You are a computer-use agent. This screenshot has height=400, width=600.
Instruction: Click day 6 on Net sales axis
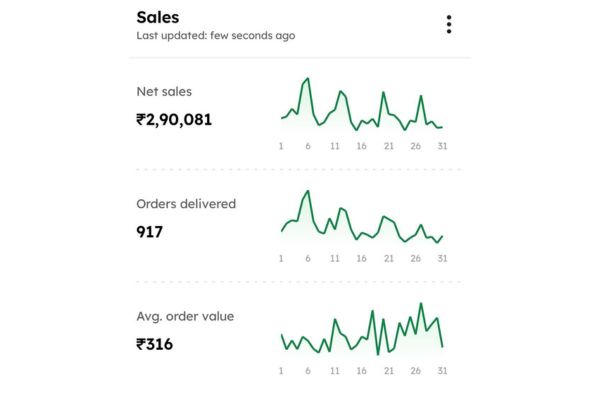tap(307, 146)
